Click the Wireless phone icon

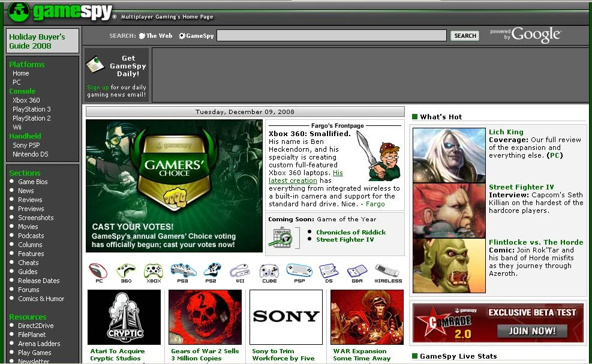pos(388,270)
